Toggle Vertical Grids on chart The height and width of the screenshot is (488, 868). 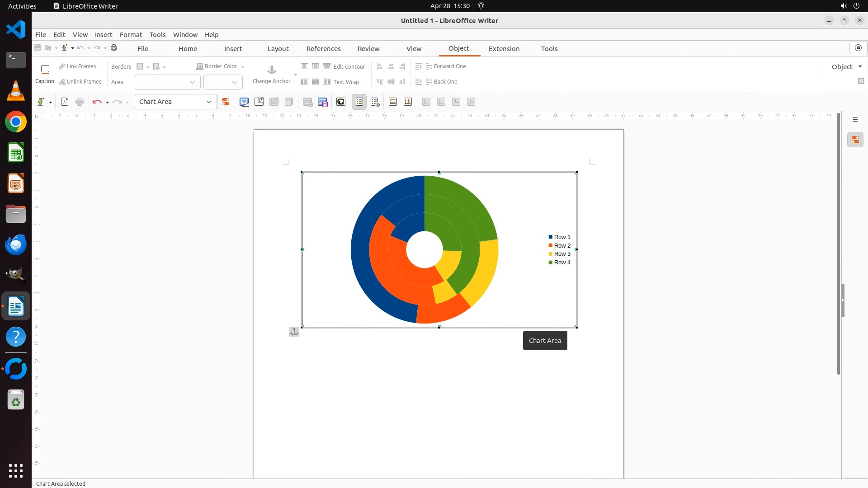point(408,102)
